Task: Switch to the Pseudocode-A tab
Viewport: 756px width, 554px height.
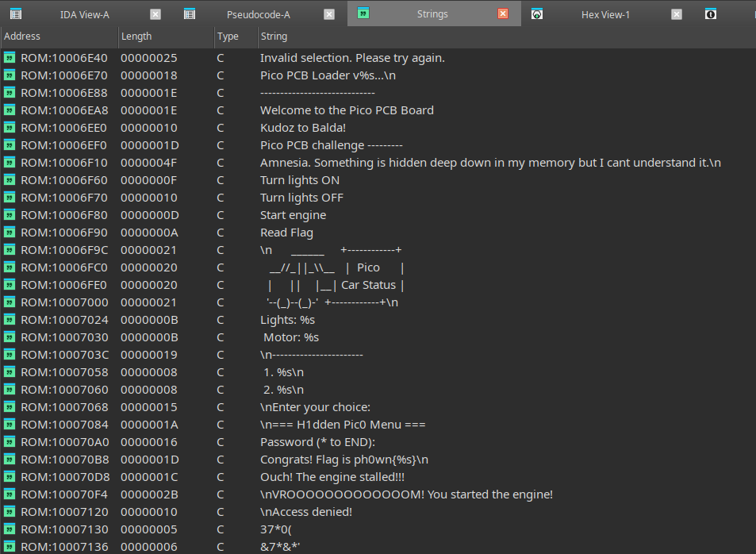Action: (x=259, y=14)
